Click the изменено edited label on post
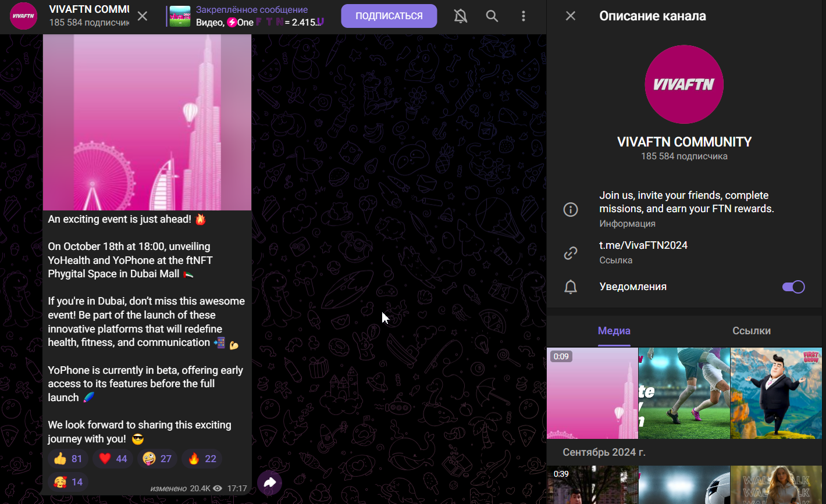 pyautogui.click(x=168, y=488)
